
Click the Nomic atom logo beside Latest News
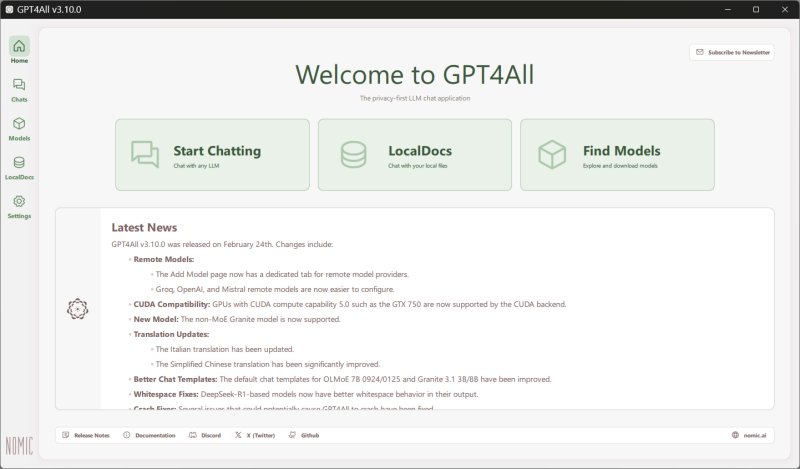pos(78,309)
